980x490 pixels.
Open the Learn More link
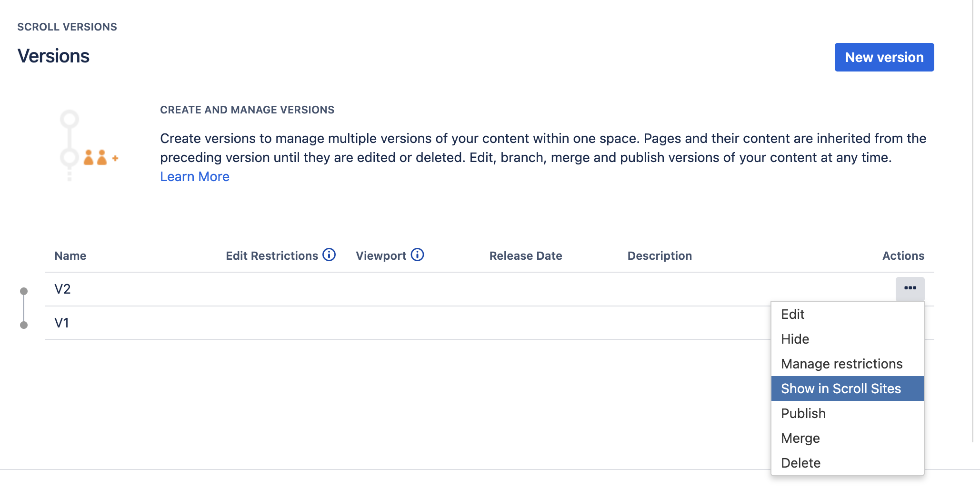(x=194, y=177)
